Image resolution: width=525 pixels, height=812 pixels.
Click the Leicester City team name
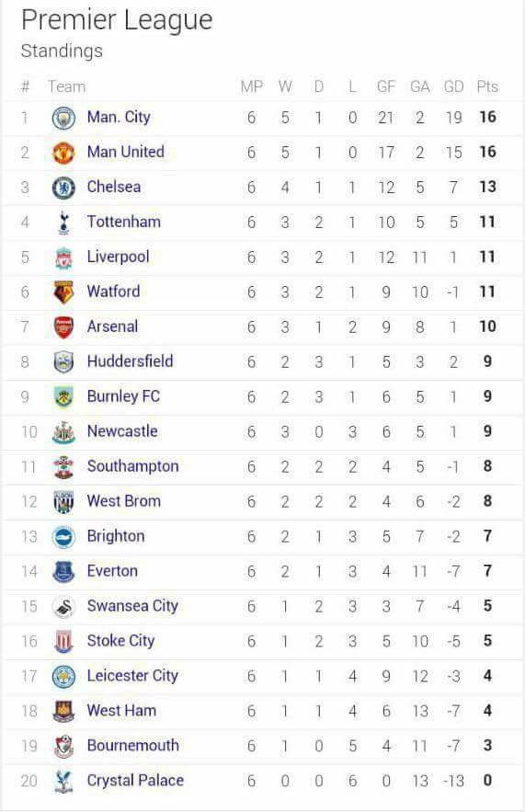tap(132, 675)
